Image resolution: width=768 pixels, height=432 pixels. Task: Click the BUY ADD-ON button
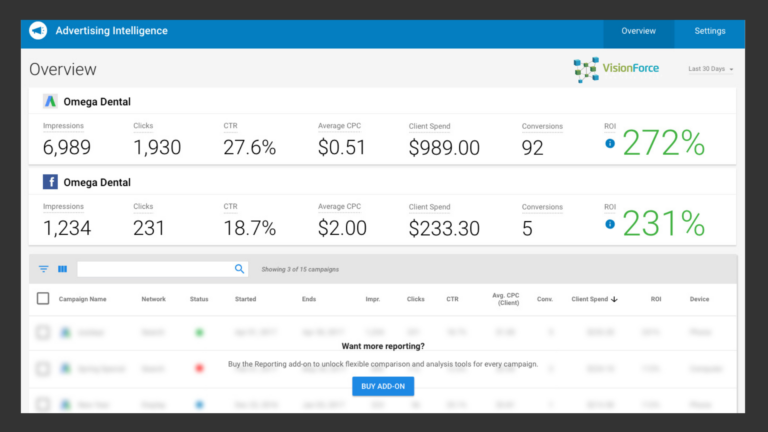tap(383, 386)
